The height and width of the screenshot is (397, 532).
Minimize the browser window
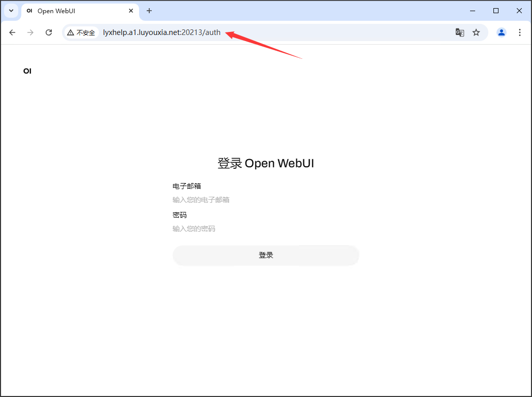click(x=473, y=11)
